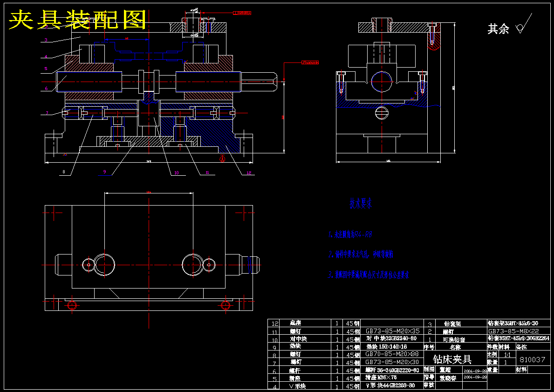Image resolution: width=554 pixels, height=392 pixels.
Task: Click the yellow title '夹具装配图'
Action: pyautogui.click(x=77, y=20)
